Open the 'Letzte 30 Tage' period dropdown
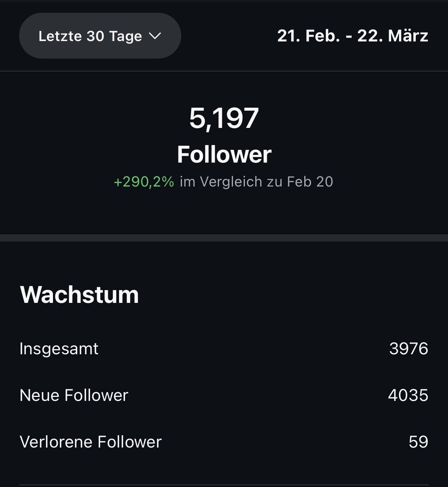Image resolution: width=448 pixels, height=487 pixels. [x=100, y=36]
